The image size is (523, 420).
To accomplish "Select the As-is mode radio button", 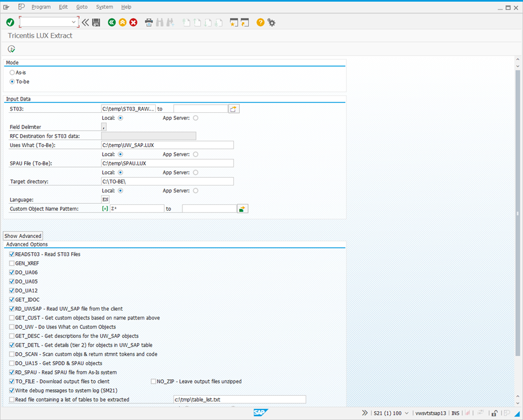I will 12,72.
